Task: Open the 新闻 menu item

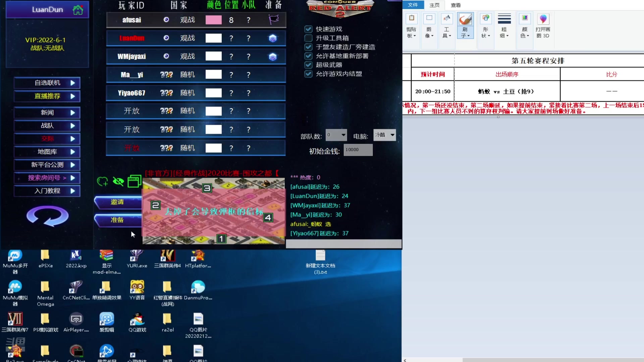Action: pyautogui.click(x=47, y=113)
